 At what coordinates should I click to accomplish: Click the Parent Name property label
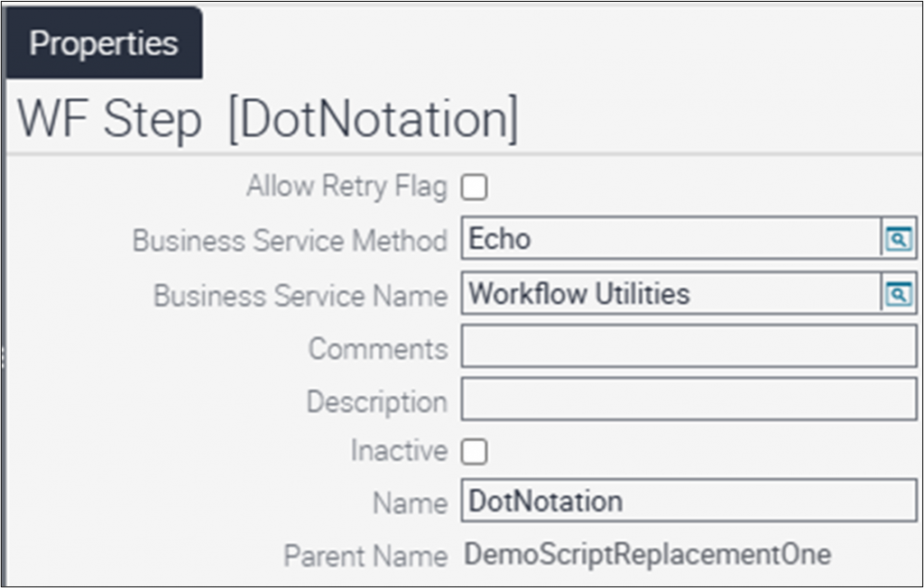365,556
